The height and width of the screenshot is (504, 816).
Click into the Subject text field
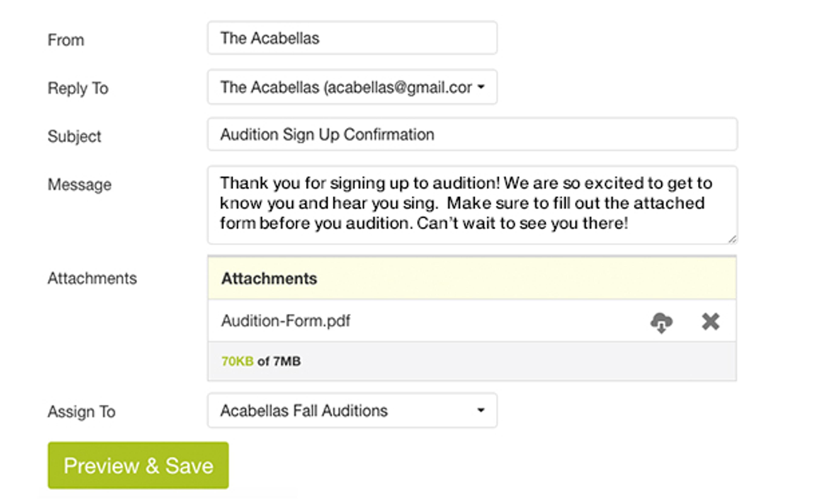(x=472, y=135)
